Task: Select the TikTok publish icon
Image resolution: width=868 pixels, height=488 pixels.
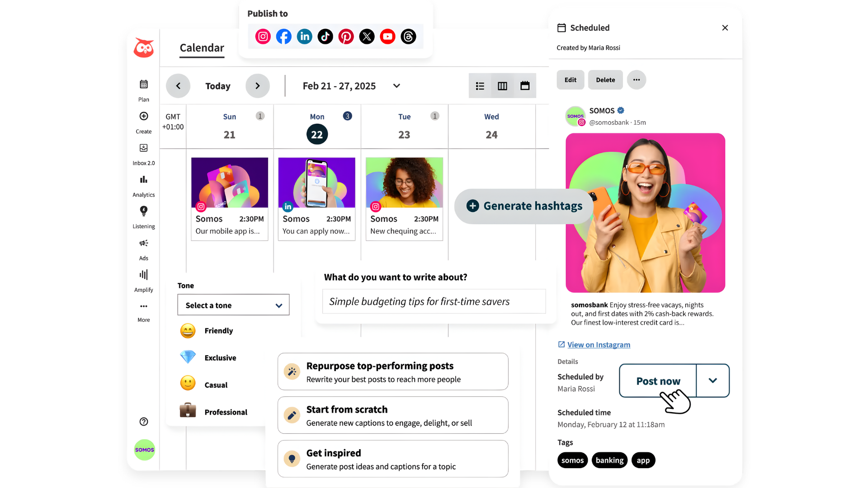Action: pos(325,37)
